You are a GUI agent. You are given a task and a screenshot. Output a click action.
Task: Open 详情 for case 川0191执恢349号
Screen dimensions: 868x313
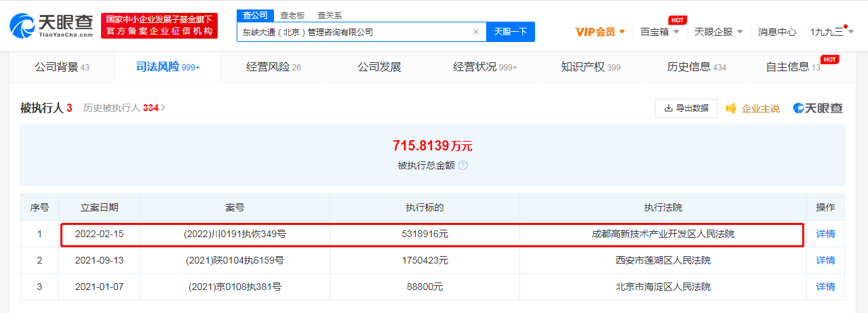point(825,234)
